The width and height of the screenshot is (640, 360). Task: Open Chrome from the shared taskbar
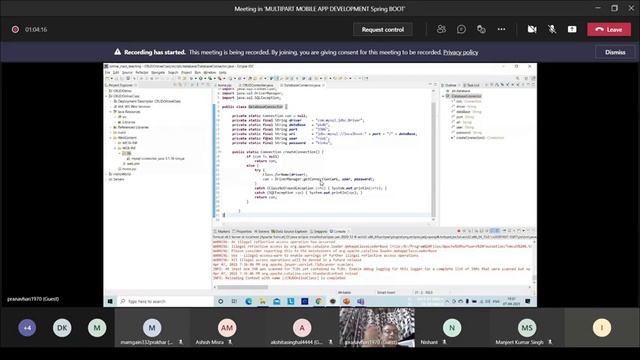tap(319, 301)
